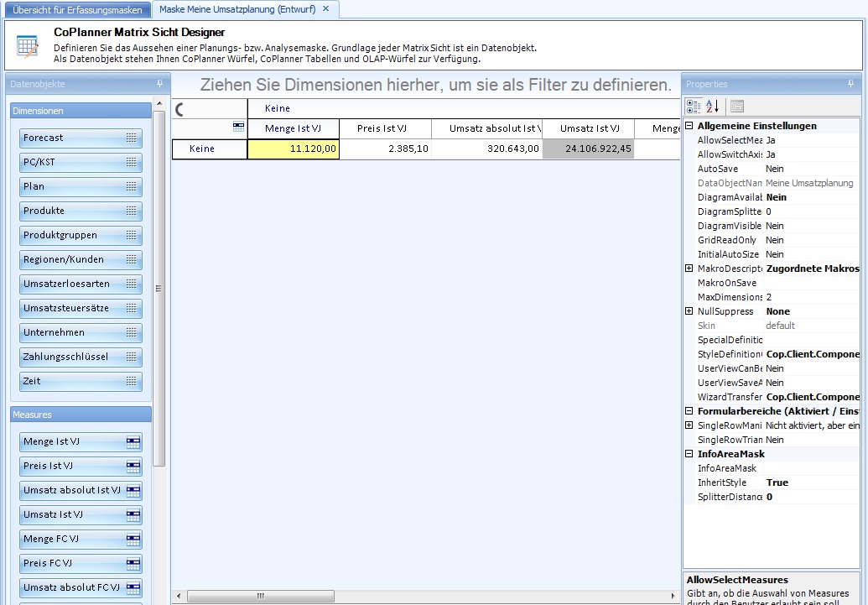868x605 pixels.
Task: Collapse the Formularbereiche category
Action: pos(689,410)
